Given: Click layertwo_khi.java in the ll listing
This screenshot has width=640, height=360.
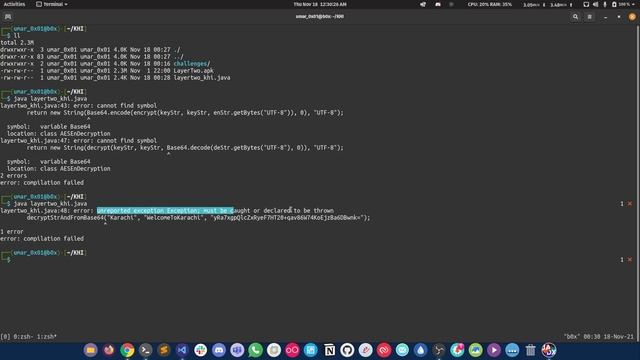Looking at the screenshot, I should 202,78.
